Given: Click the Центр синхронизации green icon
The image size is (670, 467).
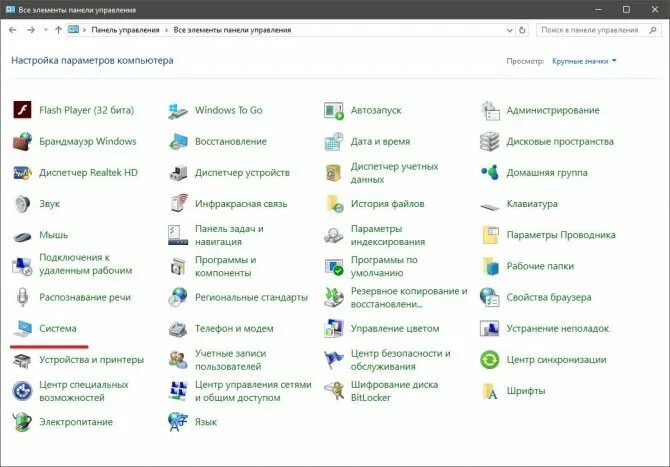Looking at the screenshot, I should pos(490,360).
